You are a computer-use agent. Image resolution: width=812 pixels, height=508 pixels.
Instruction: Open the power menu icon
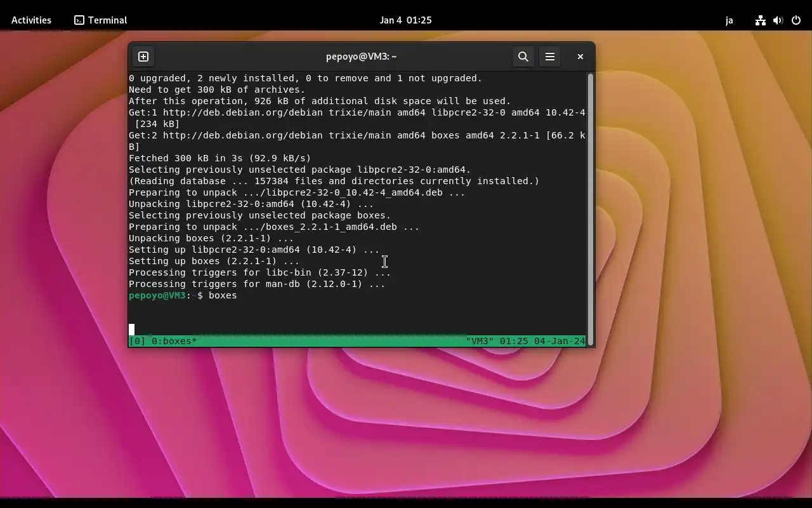[x=796, y=20]
